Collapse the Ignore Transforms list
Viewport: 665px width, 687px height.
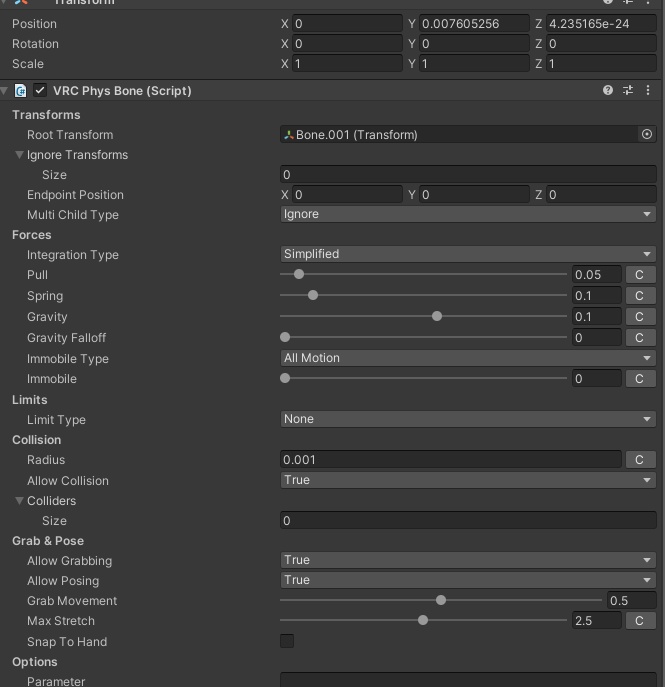pyautogui.click(x=19, y=155)
